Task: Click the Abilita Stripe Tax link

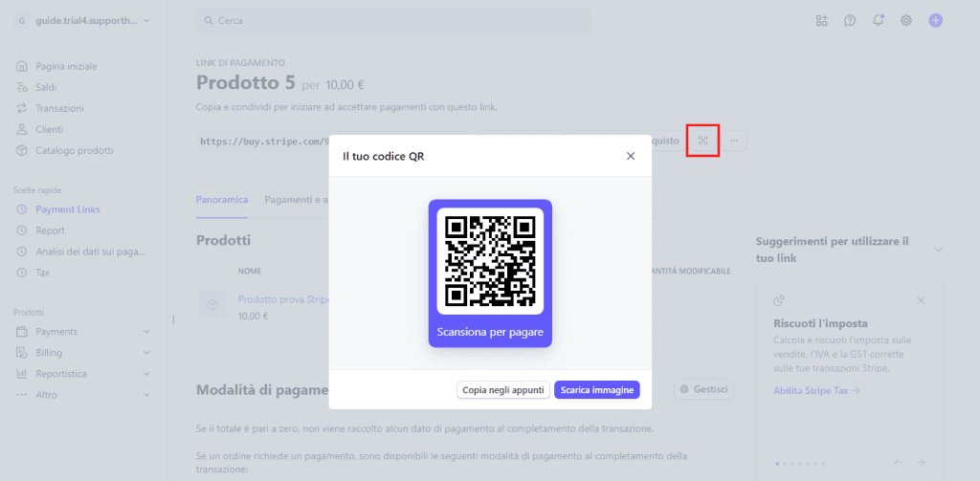Action: point(816,390)
